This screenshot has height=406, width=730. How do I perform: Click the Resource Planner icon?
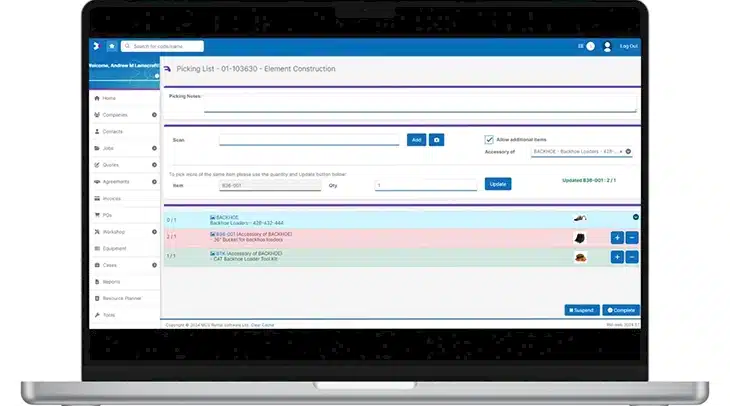pyautogui.click(x=97, y=298)
